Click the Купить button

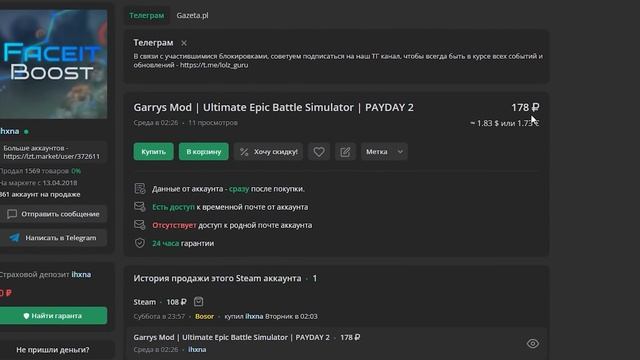tap(153, 151)
